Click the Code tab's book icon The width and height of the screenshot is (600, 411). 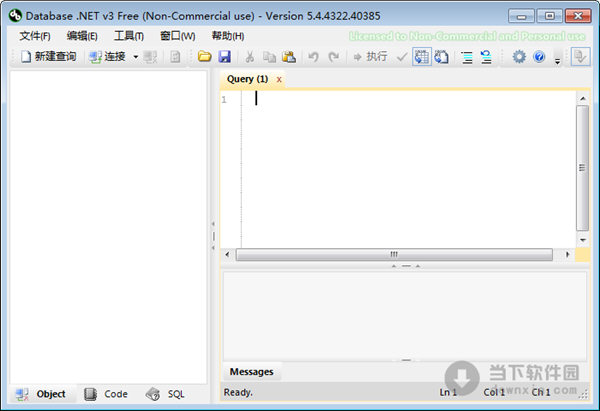(x=90, y=394)
